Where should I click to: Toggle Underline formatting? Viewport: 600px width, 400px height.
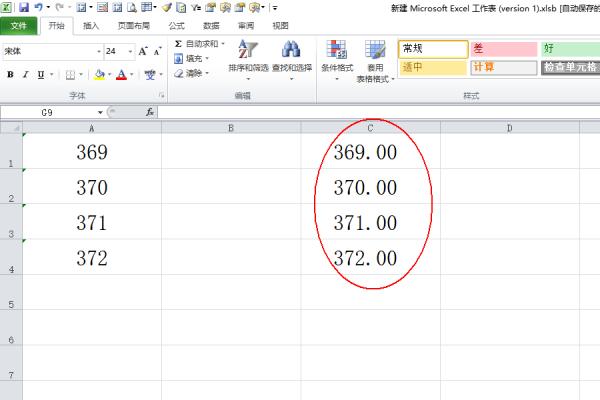pyautogui.click(x=41, y=75)
